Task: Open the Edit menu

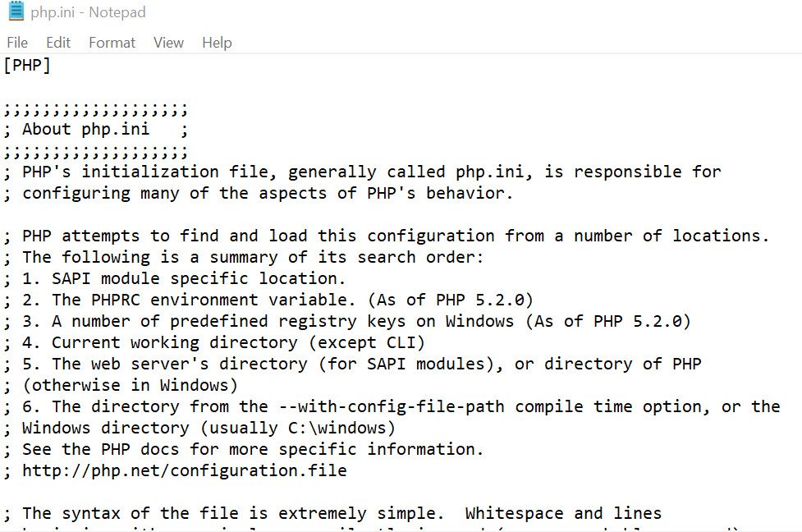Action: 58,43
